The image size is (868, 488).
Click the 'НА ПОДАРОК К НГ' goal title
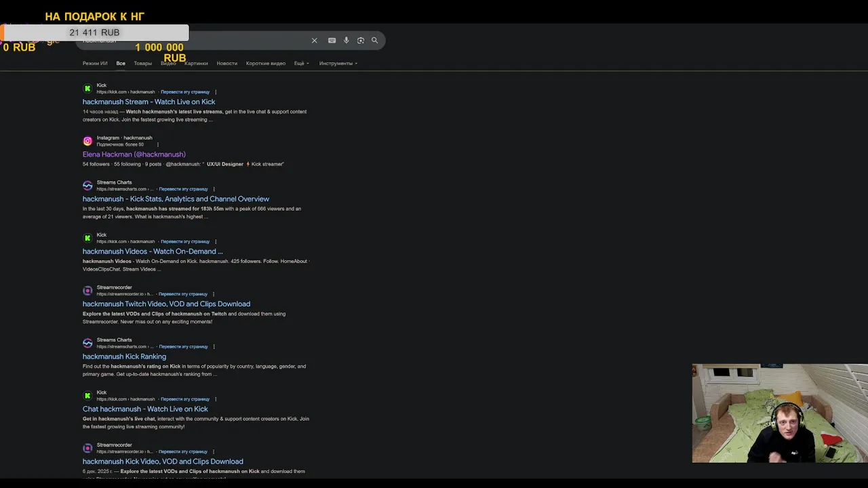pos(94,16)
